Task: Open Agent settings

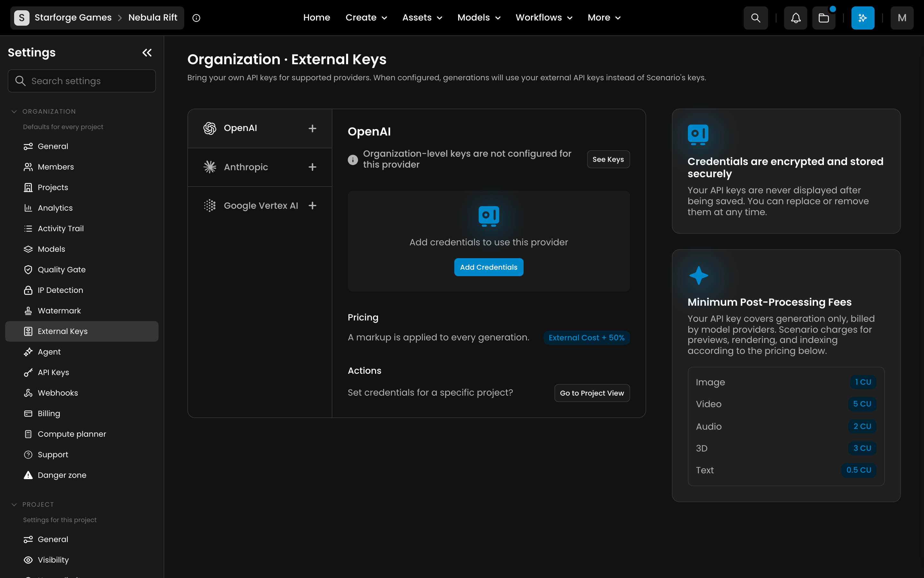Action: [82, 352]
